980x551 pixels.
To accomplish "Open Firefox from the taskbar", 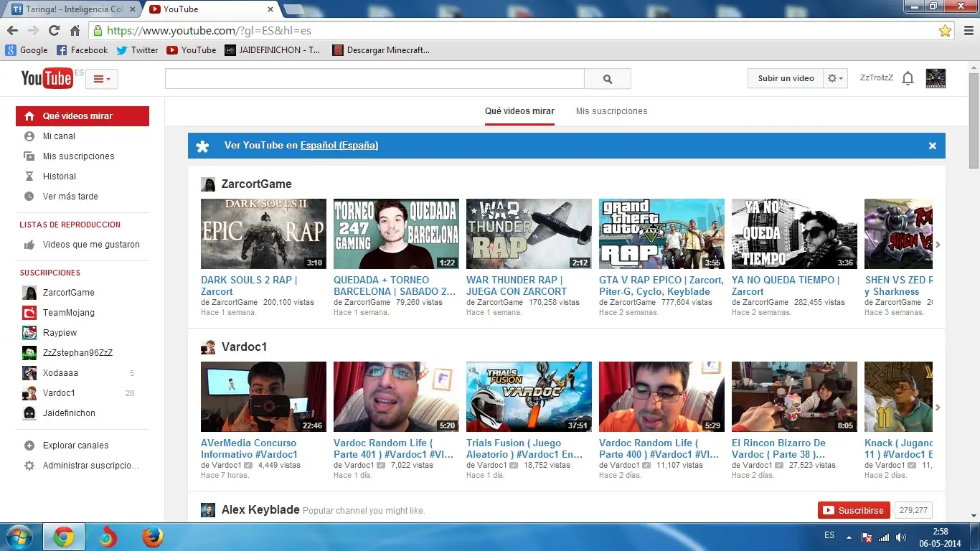I will (x=152, y=537).
